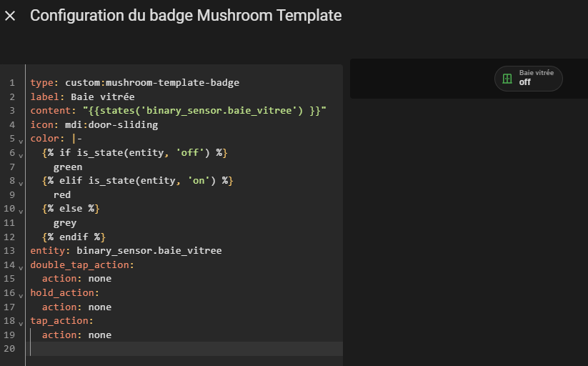Click the word red on line 9
Image resolution: width=588 pixels, height=366 pixels.
62,195
